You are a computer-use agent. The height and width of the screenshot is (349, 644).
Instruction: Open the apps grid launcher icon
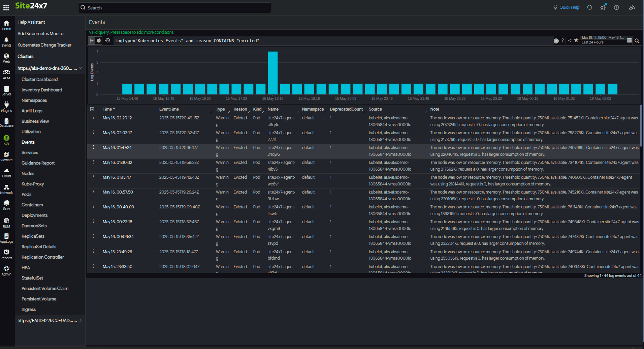pos(6,7)
